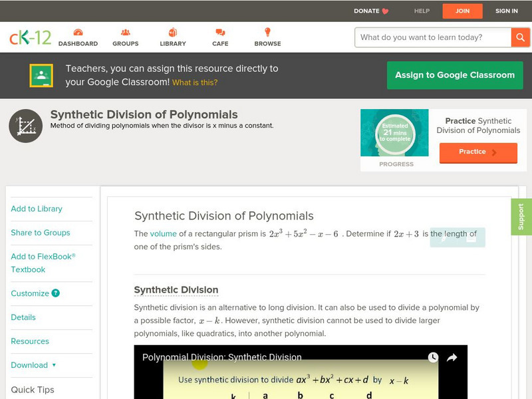
Task: Click the Customize help question mark icon
Action: 56,293
